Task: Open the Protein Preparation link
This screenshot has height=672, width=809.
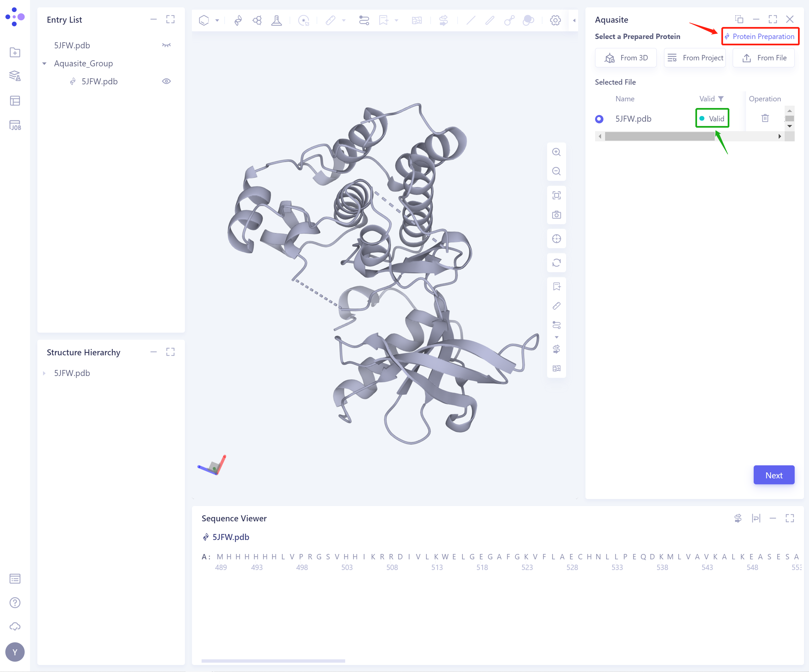Action: [x=760, y=37]
